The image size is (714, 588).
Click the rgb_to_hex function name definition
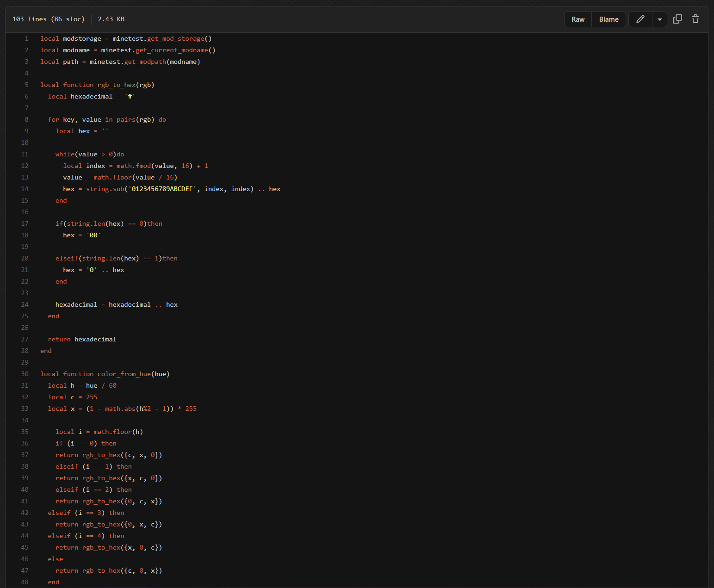[116, 85]
